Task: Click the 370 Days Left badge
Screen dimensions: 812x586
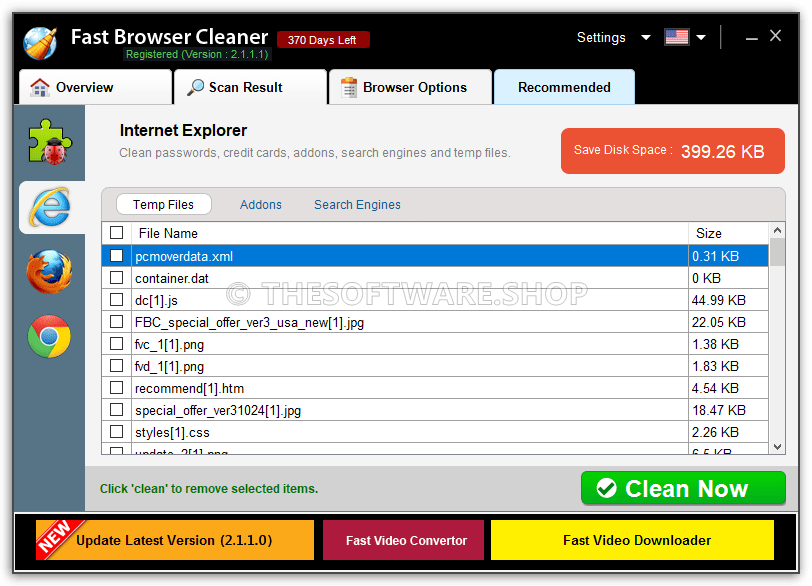Action: 323,40
